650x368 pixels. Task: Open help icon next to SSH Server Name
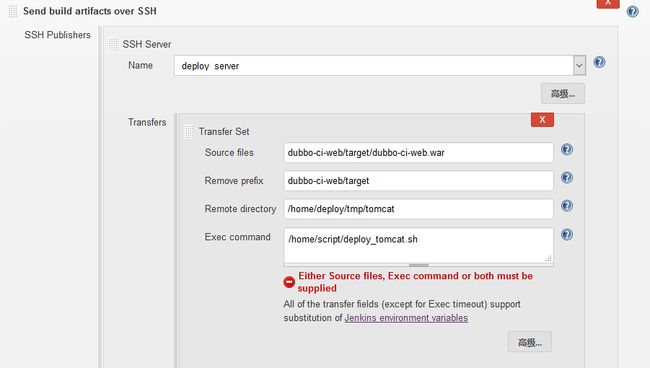[x=599, y=62]
